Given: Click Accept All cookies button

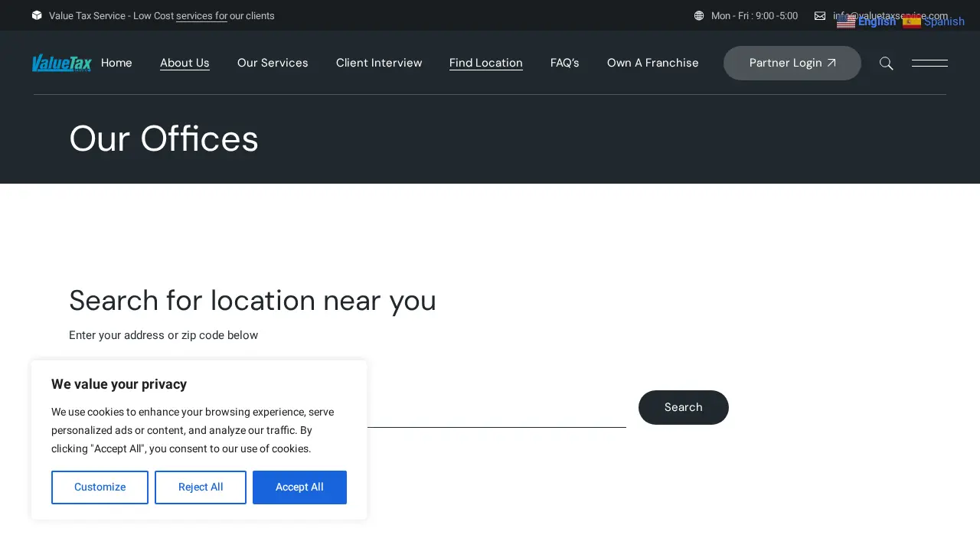Looking at the screenshot, I should pos(299,487).
